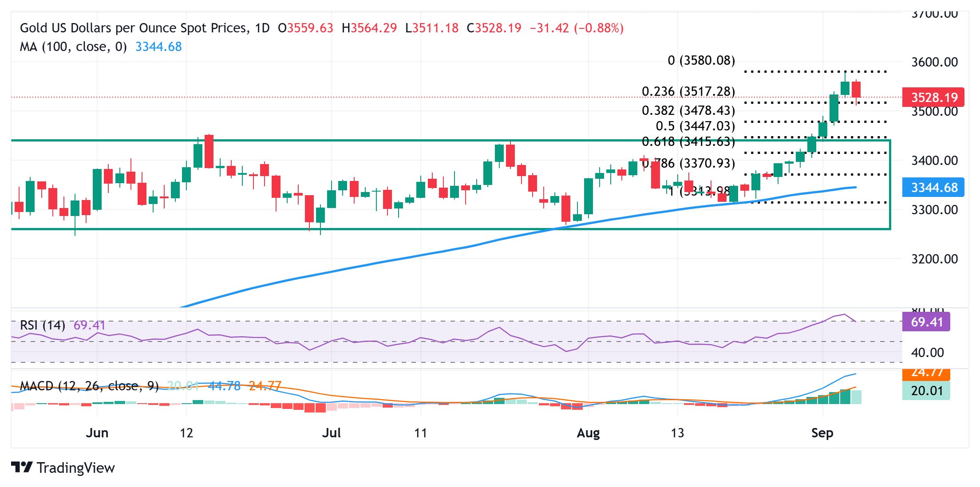This screenshot has height=487, width=980.
Task: Select the 0.382 (3478.43) Fibonacci label
Action: tap(688, 110)
